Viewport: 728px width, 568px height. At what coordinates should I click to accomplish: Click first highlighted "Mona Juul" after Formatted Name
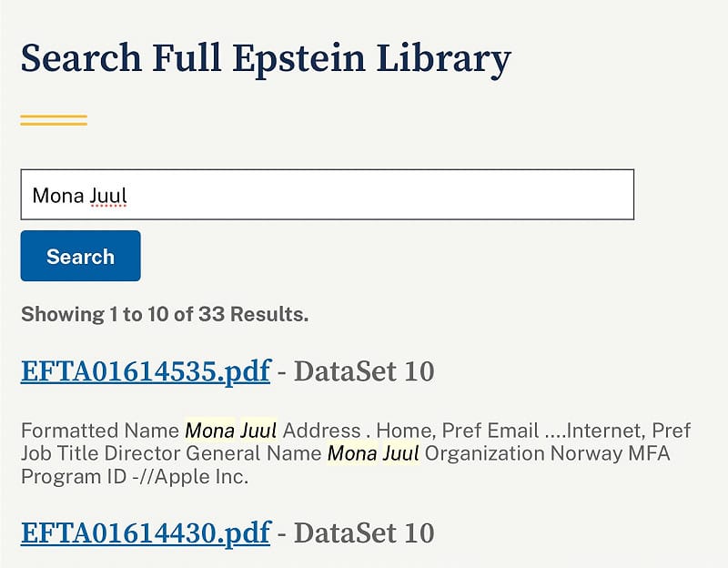click(x=231, y=431)
